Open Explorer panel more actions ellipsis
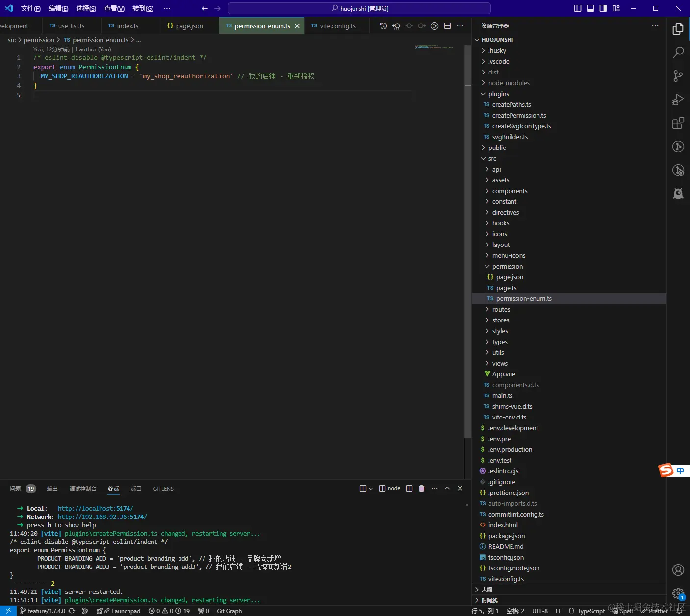This screenshot has width=690, height=616. pos(655,26)
